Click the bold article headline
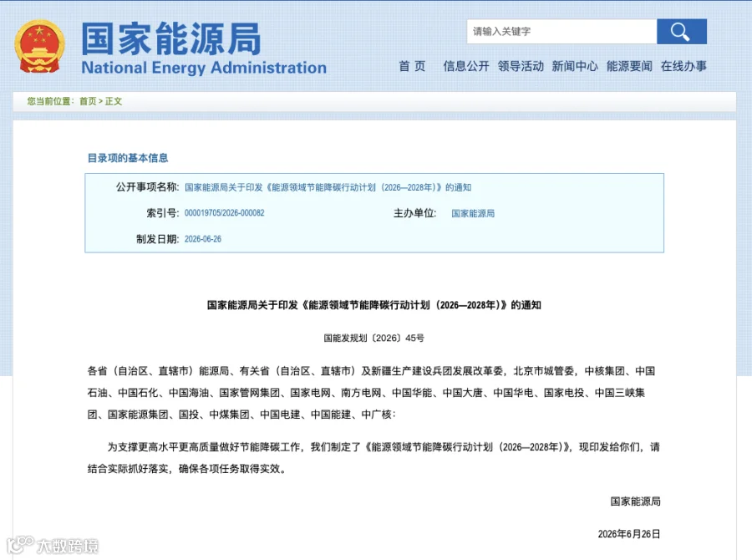Screen dimensions: 752x560 pos(374,305)
